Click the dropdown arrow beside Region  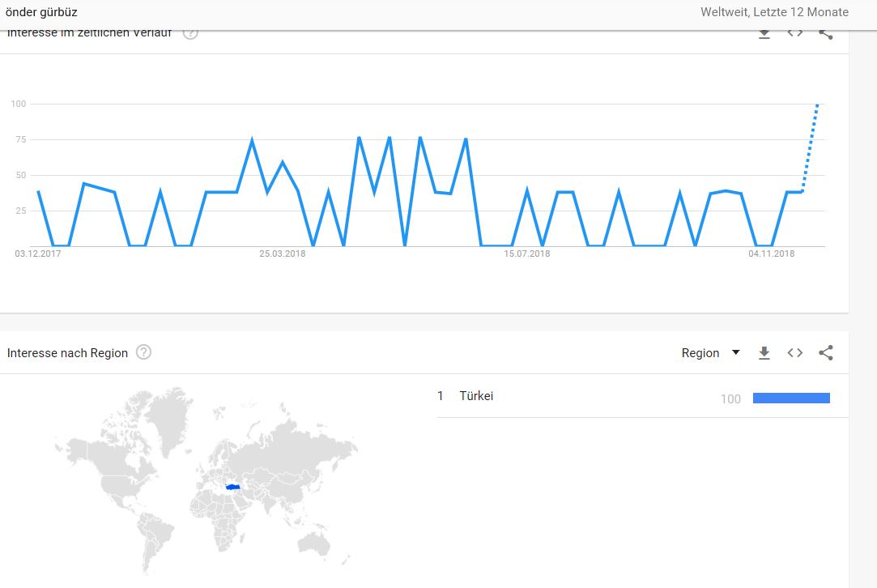[x=735, y=352]
